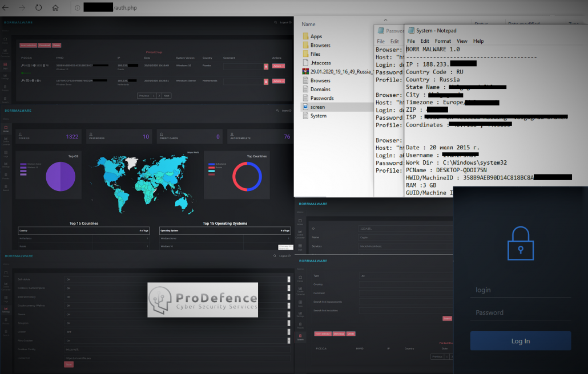
Task: Save the settings with the red Save button
Action: (x=69, y=364)
